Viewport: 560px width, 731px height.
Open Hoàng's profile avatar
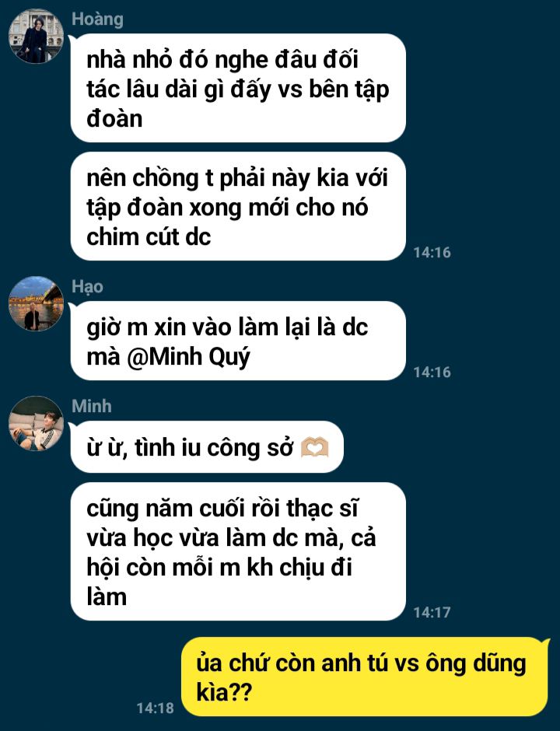(36, 36)
